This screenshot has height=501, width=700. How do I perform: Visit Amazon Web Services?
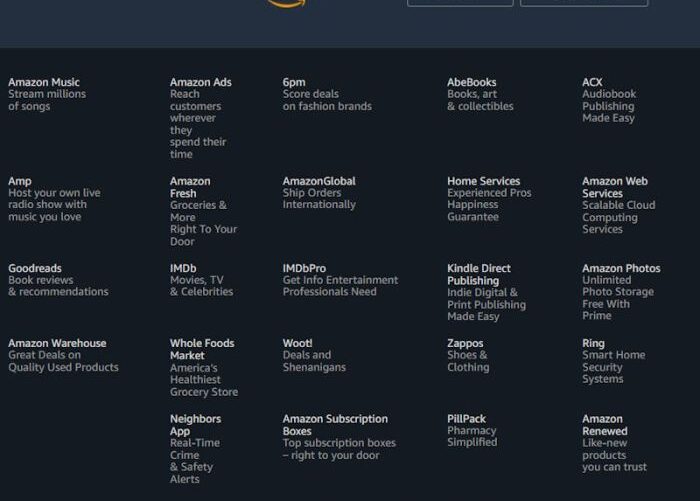point(618,205)
